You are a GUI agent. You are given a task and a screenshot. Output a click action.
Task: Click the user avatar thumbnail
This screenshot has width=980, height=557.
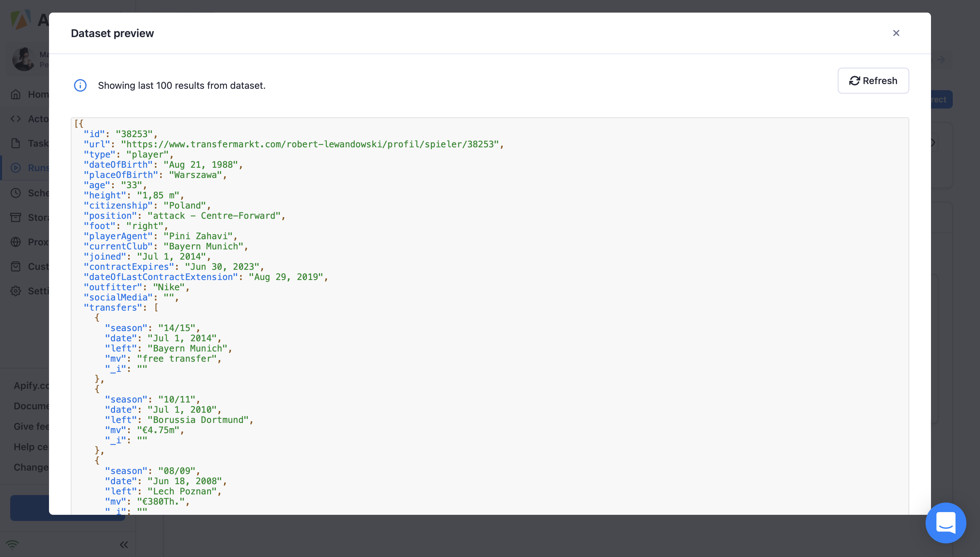tap(24, 59)
